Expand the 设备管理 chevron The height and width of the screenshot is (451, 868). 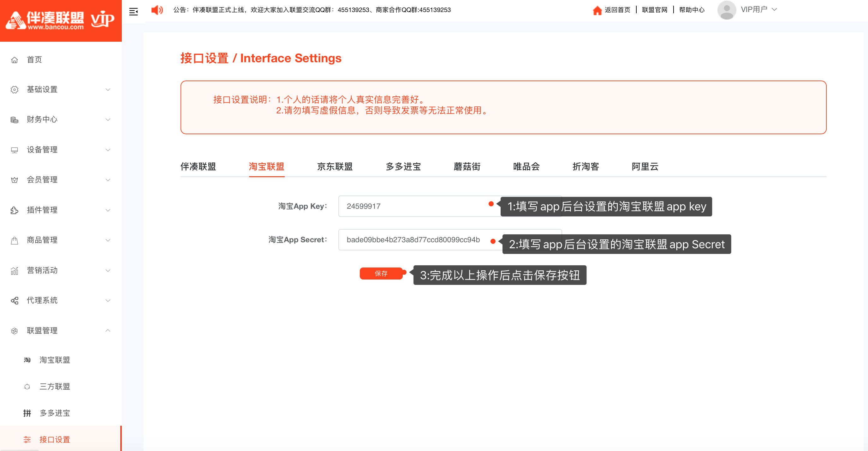pyautogui.click(x=108, y=150)
